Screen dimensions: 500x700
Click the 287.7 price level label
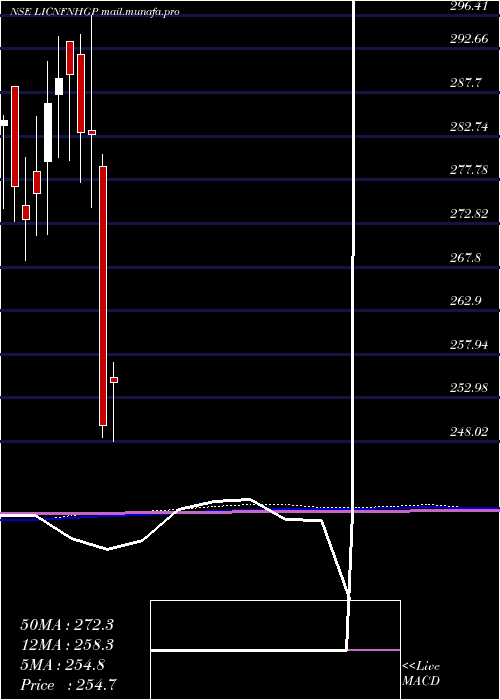[466, 83]
